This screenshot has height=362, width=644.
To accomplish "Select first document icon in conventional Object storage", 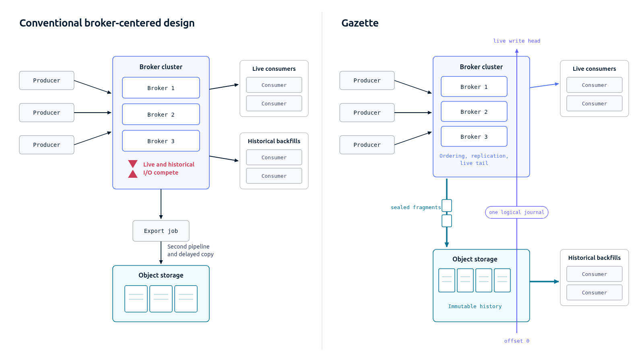I will (x=136, y=299).
